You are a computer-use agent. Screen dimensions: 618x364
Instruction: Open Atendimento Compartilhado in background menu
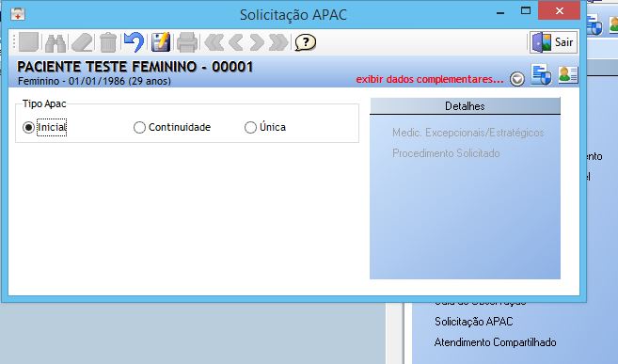(495, 342)
